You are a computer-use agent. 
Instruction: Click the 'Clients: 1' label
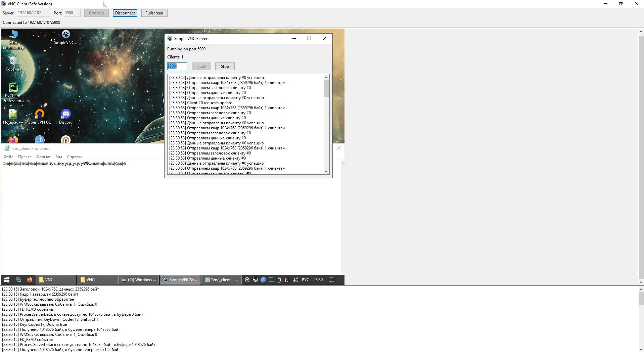point(175,57)
